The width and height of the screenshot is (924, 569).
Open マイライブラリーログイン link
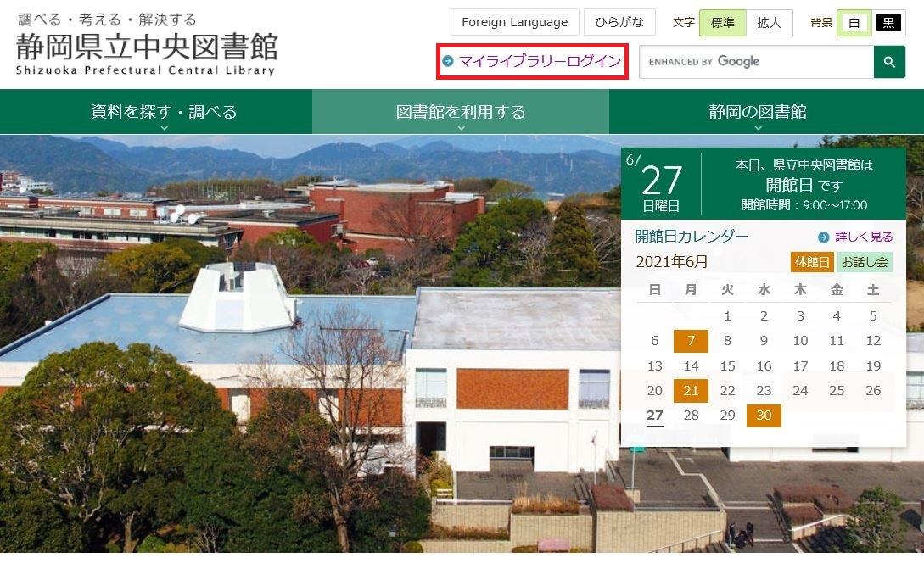[x=540, y=61]
